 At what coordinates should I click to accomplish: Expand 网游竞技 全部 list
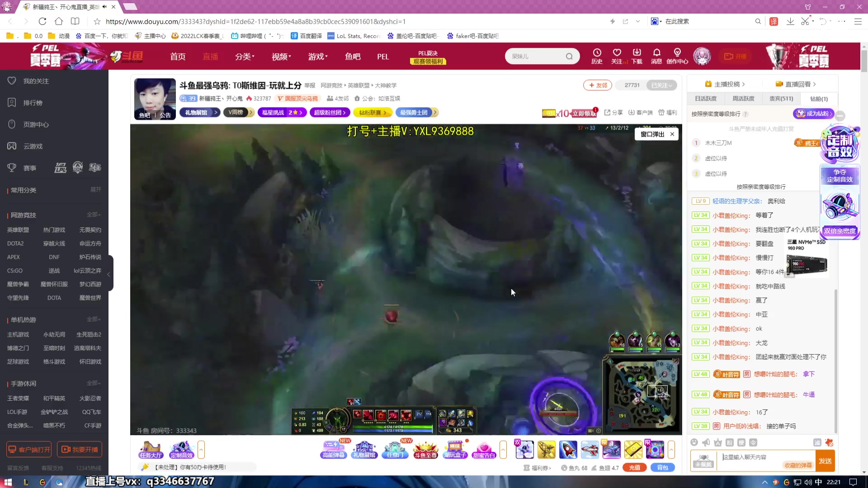click(94, 215)
